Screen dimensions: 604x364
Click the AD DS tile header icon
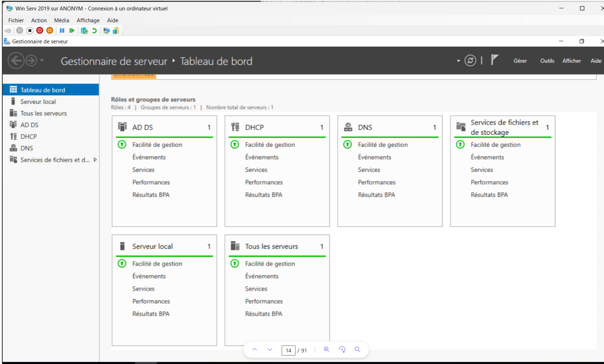pyautogui.click(x=122, y=127)
